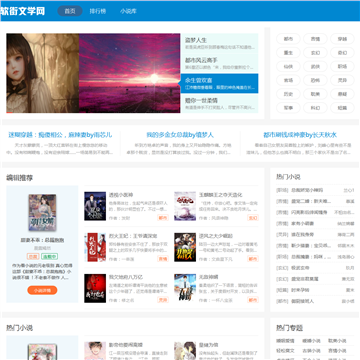The width and height of the screenshot is (360, 360).
Task: Open hot novel 御阴续阴人
Action: pos(302,301)
